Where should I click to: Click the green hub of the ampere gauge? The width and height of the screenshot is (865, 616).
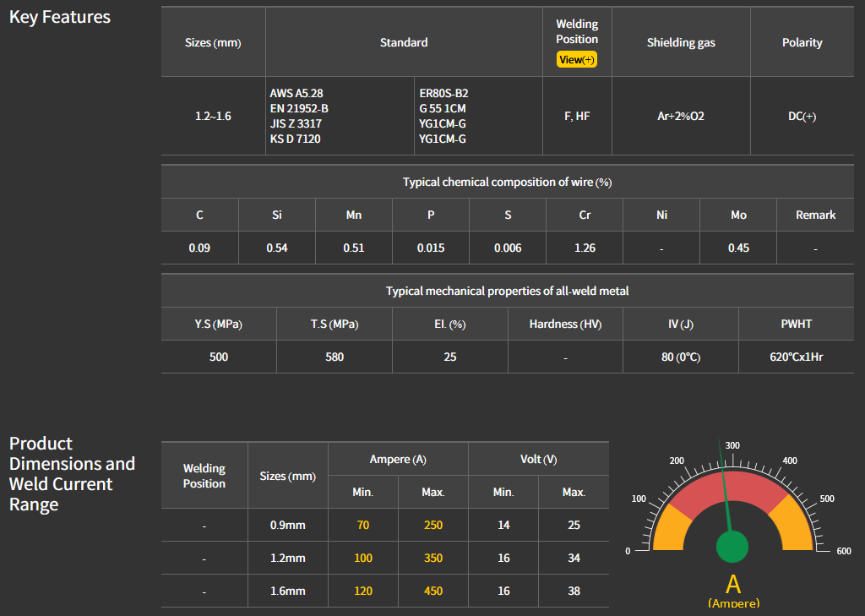click(x=732, y=546)
